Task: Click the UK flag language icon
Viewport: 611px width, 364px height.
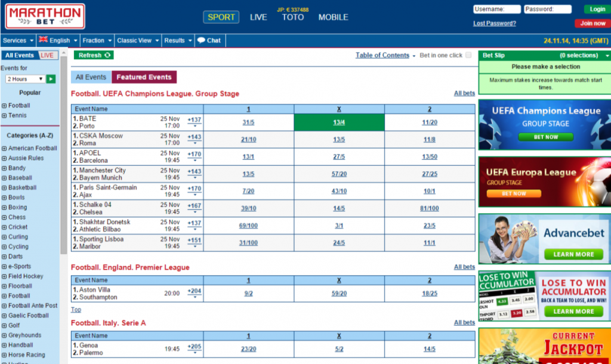Action: point(43,40)
